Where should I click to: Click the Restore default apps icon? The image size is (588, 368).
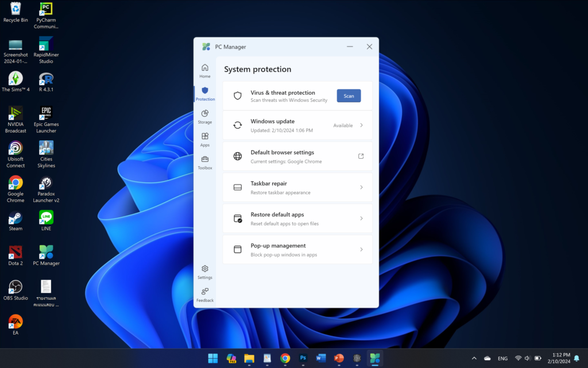238,218
